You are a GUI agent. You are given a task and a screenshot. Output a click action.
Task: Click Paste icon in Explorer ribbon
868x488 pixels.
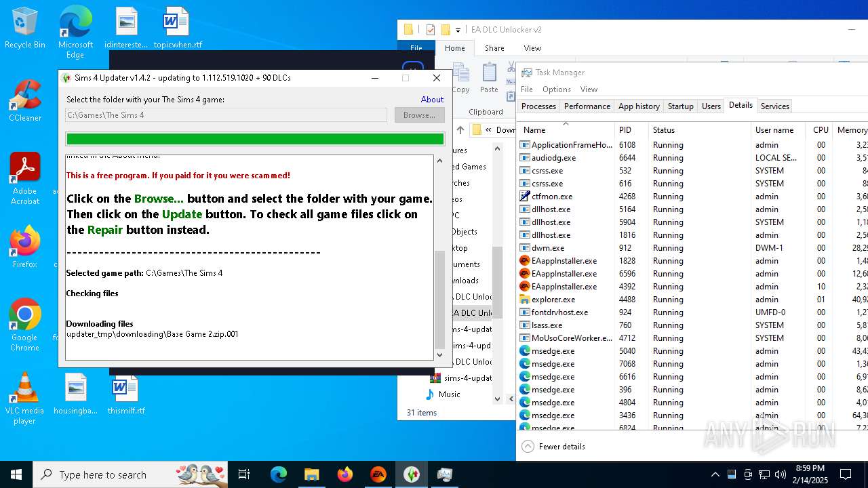coord(489,78)
